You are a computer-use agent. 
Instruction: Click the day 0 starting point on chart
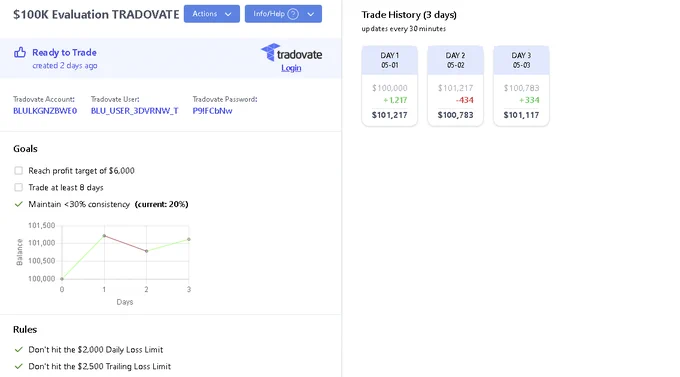[62, 279]
